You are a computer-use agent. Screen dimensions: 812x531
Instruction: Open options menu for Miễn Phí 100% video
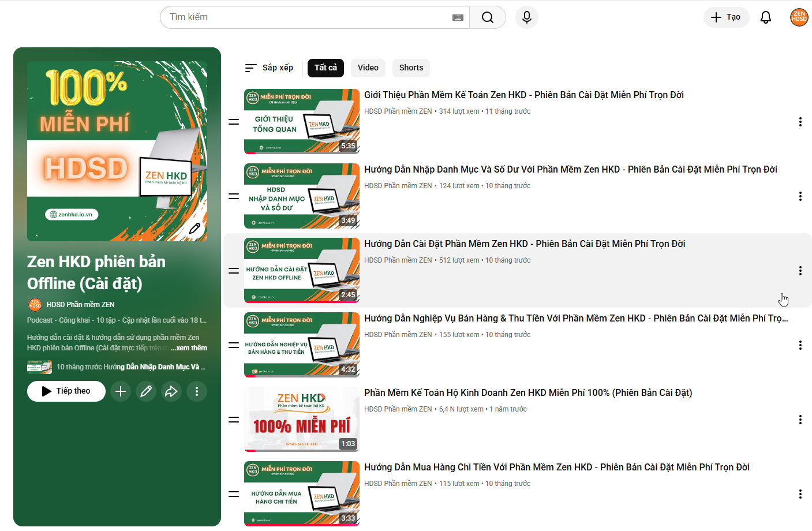(x=800, y=420)
